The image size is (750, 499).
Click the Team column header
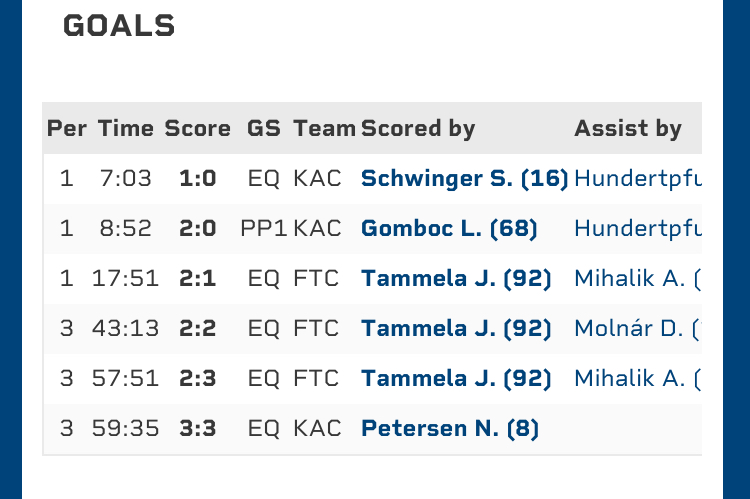click(324, 128)
